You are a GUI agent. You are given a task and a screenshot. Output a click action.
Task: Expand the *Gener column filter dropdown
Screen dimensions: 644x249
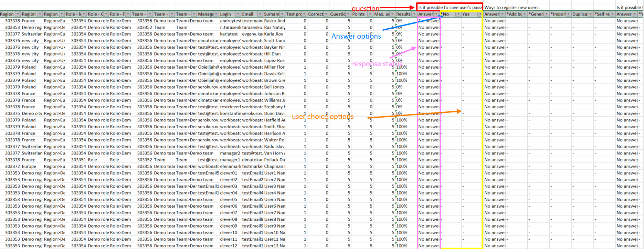(546, 14)
